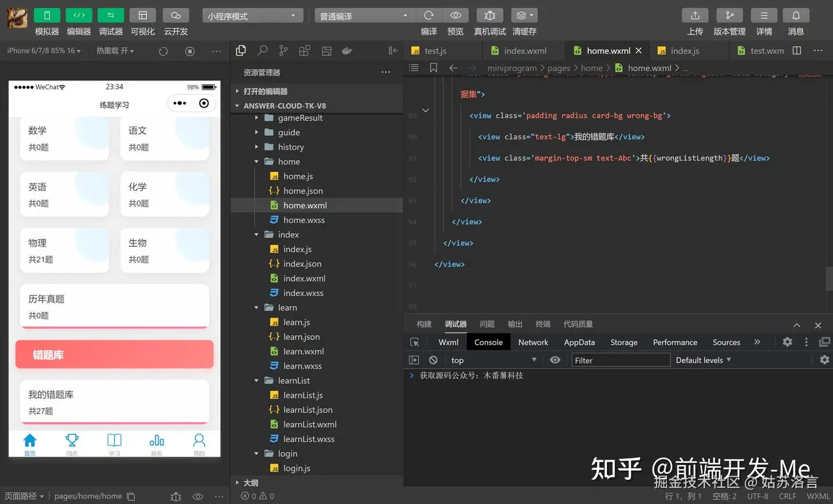The height and width of the screenshot is (504, 833).
Task: Open home.js in the file tree
Action: point(316,176)
